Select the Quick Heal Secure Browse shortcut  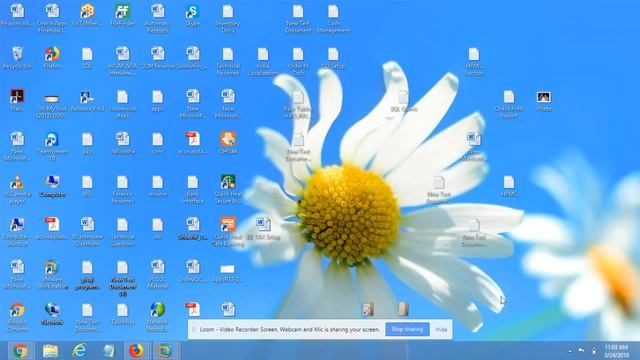click(x=228, y=189)
